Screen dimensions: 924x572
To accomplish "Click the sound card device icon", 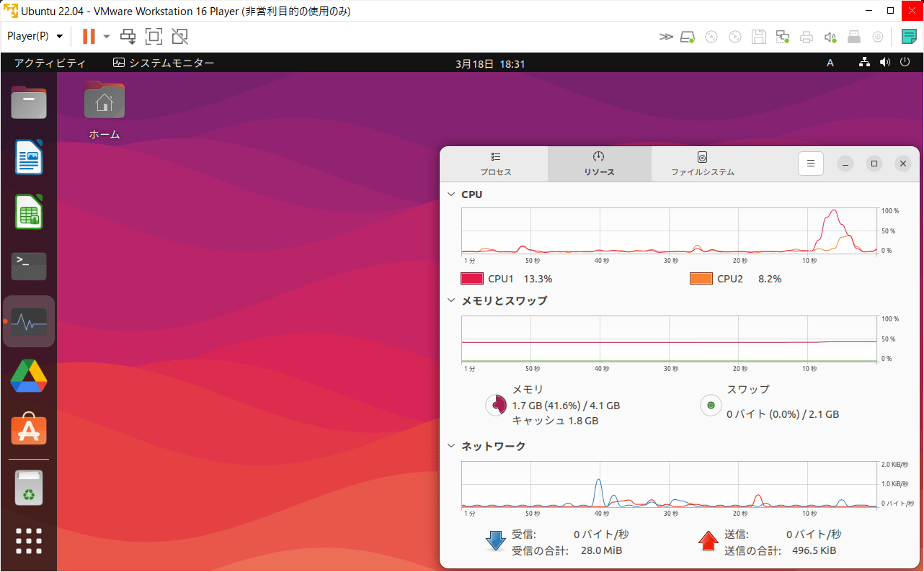I will click(x=830, y=37).
